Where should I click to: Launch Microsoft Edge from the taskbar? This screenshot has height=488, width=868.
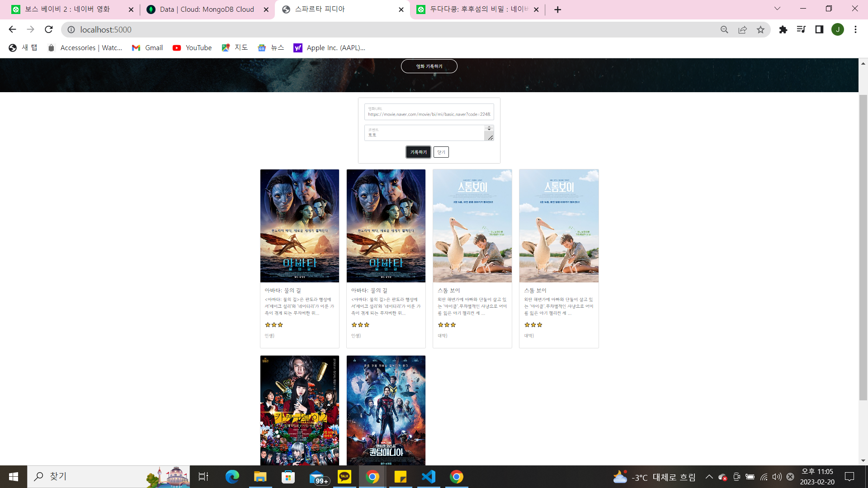click(232, 477)
